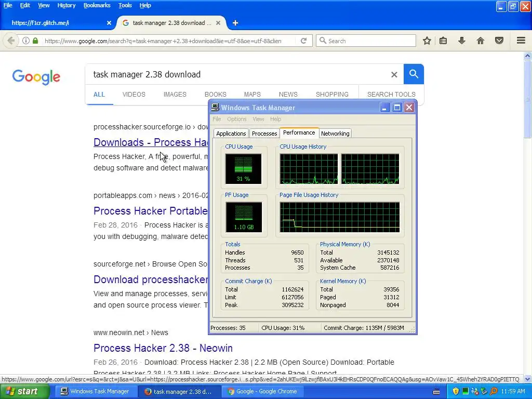The width and height of the screenshot is (532, 399).
Task: Switch to Google Chrome taskbar button
Action: tap(262, 392)
